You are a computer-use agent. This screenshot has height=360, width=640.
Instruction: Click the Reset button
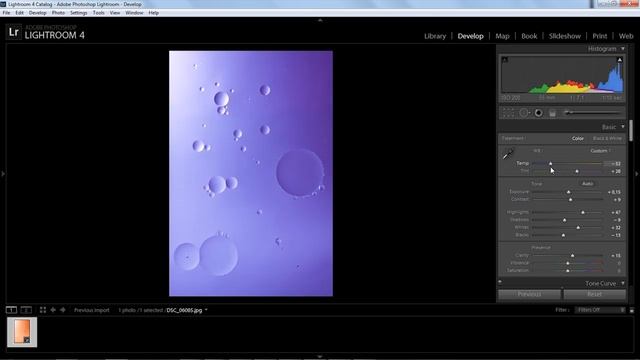[x=595, y=294]
